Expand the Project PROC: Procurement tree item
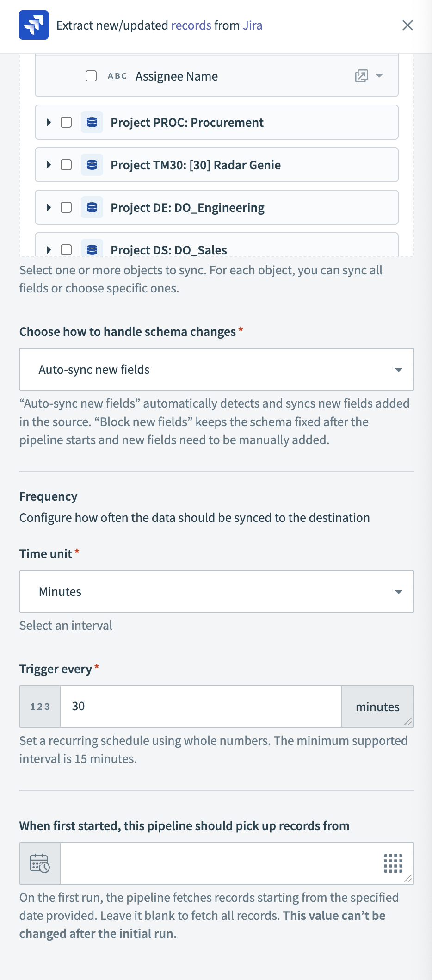432x980 pixels. [x=49, y=122]
